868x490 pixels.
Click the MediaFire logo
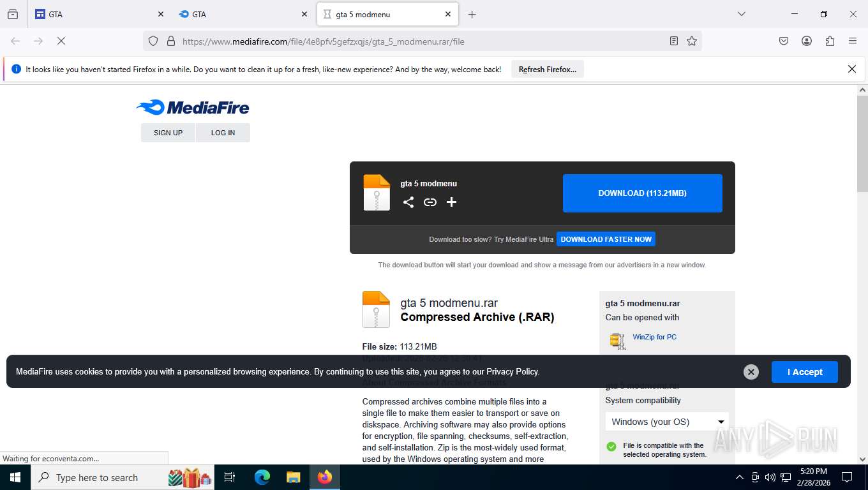coord(193,107)
